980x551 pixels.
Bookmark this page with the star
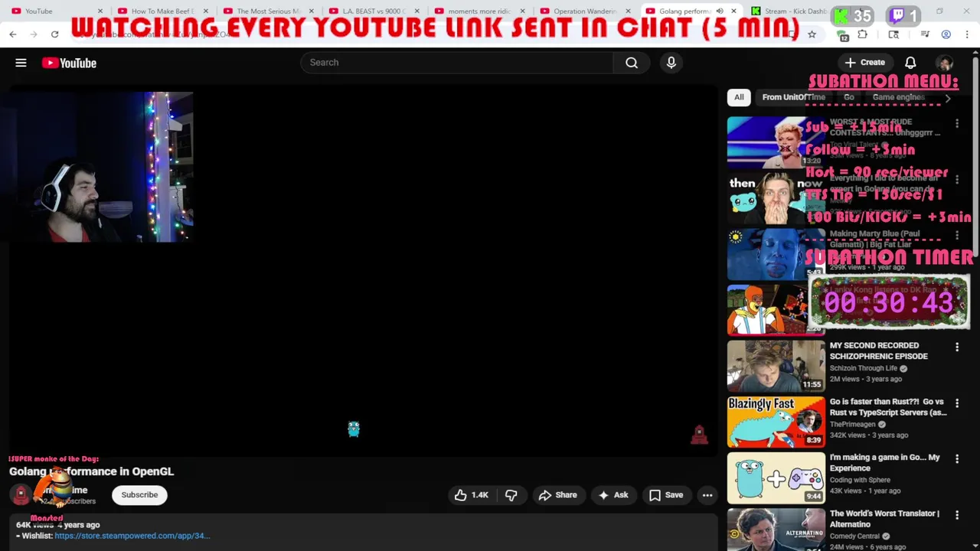pos(812,34)
